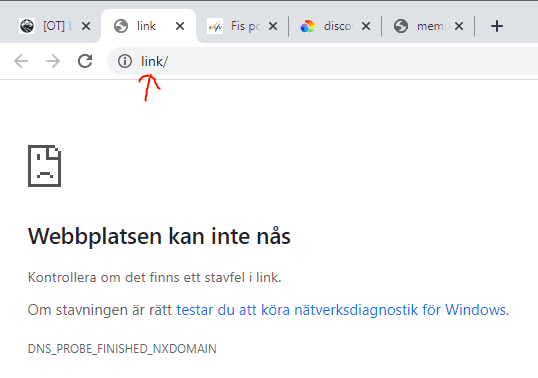Close the mem tab
538x378 pixels.
pyautogui.click(x=459, y=26)
